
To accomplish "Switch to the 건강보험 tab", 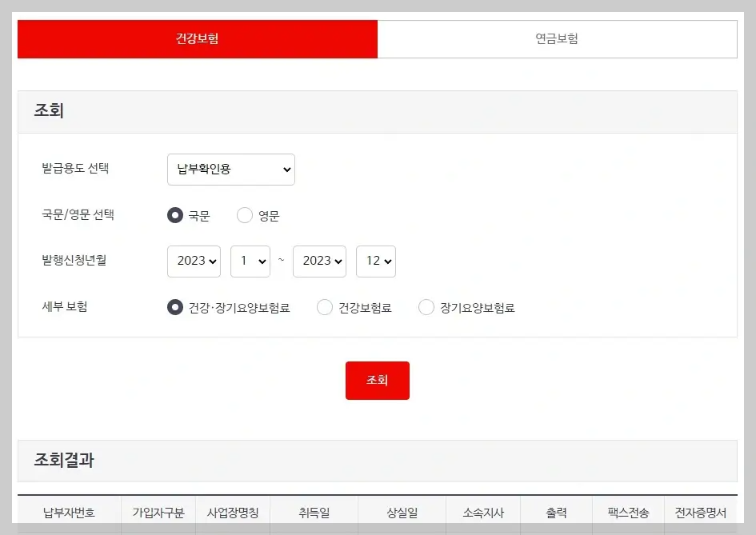I will pyautogui.click(x=197, y=38).
